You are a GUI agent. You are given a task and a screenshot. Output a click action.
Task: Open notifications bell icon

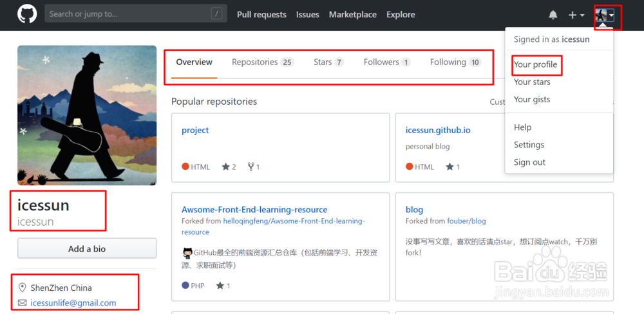click(x=553, y=15)
